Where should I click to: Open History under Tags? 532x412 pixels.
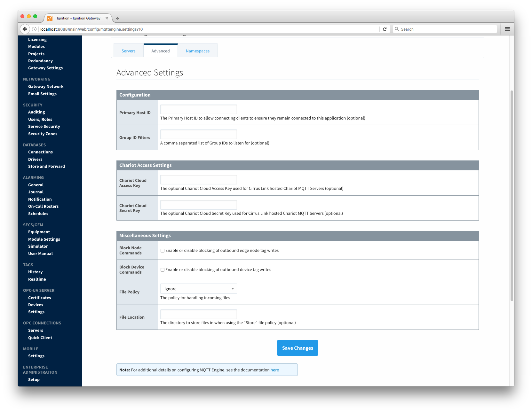click(x=35, y=272)
